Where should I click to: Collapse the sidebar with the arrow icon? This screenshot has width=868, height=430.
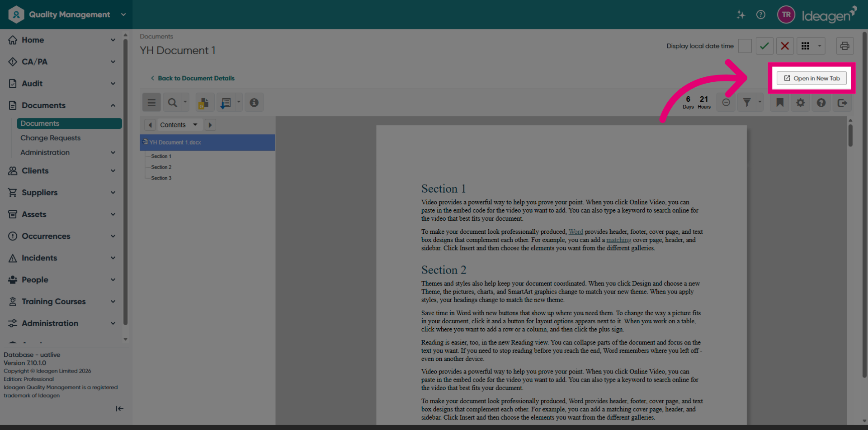point(120,409)
